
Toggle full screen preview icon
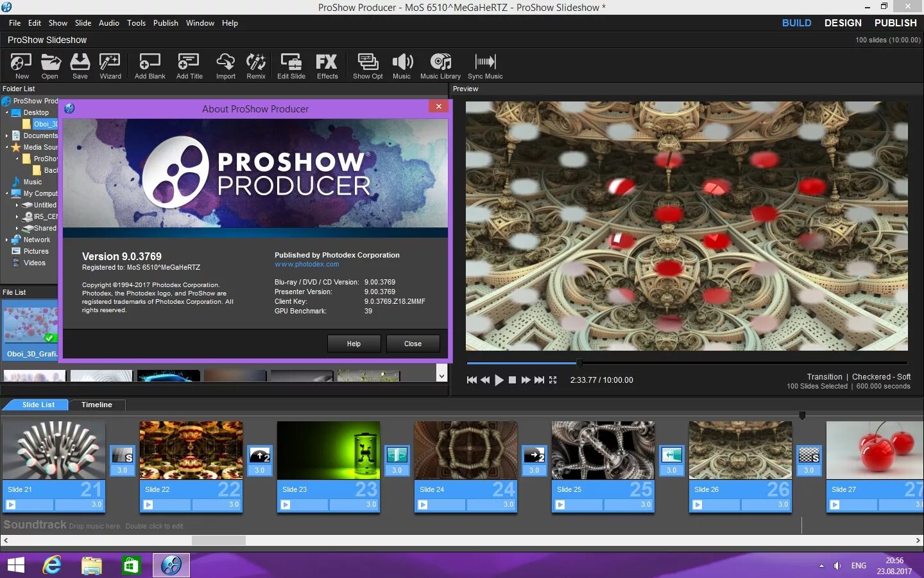(553, 380)
